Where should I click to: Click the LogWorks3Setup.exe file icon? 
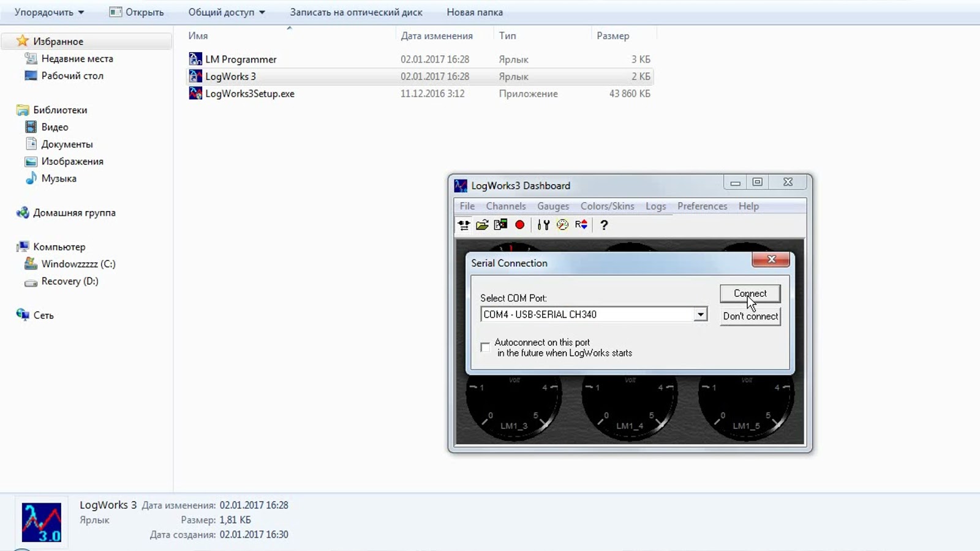click(x=195, y=93)
